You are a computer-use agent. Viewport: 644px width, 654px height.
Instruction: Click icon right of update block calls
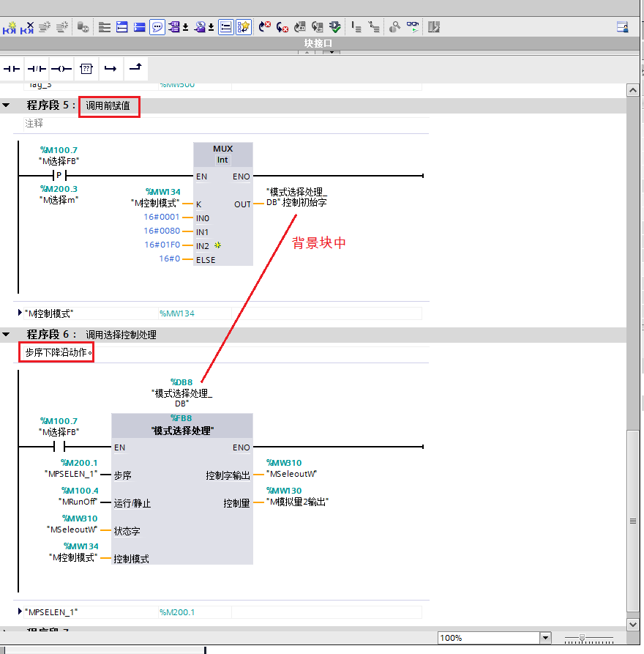click(x=317, y=27)
